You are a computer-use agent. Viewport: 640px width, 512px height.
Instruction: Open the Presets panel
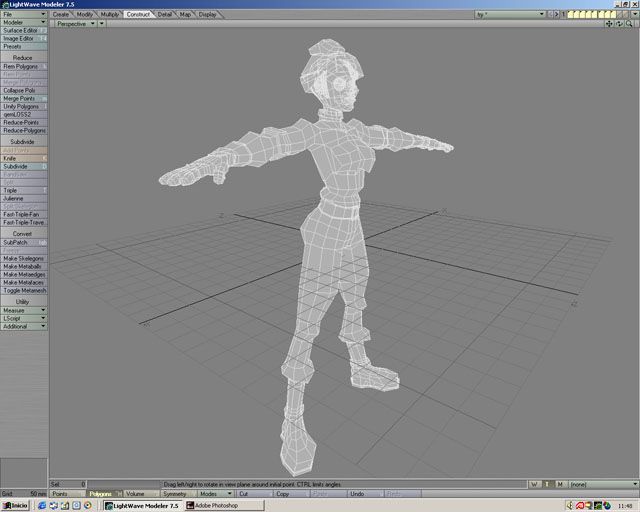click(24, 47)
